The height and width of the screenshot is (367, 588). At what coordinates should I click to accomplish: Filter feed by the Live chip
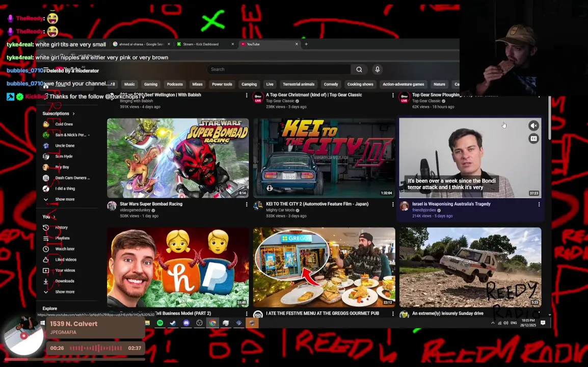click(x=270, y=85)
